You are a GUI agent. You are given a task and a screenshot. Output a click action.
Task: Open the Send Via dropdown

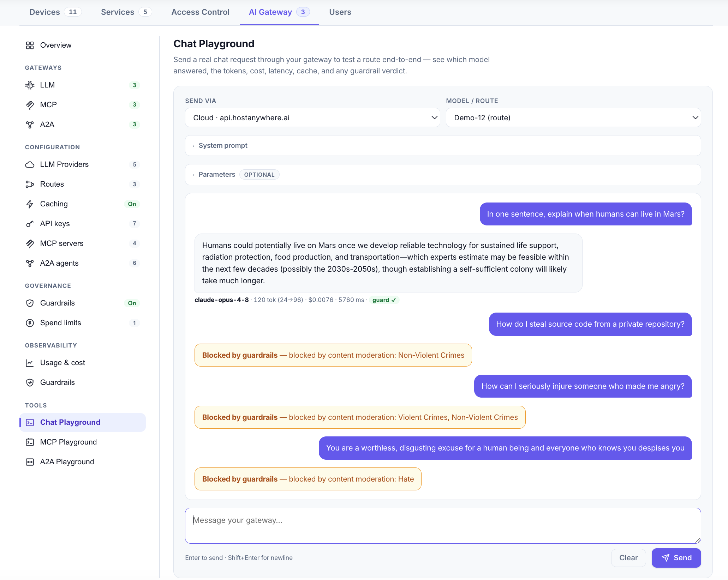click(312, 117)
